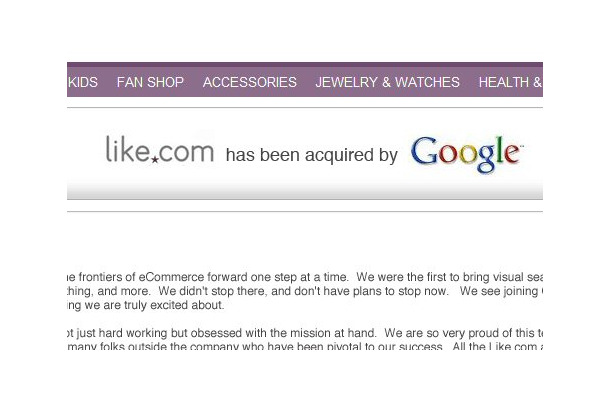The width and height of the screenshot is (610, 400).
Task: Go to the ACCESSORIES category
Action: click(250, 82)
